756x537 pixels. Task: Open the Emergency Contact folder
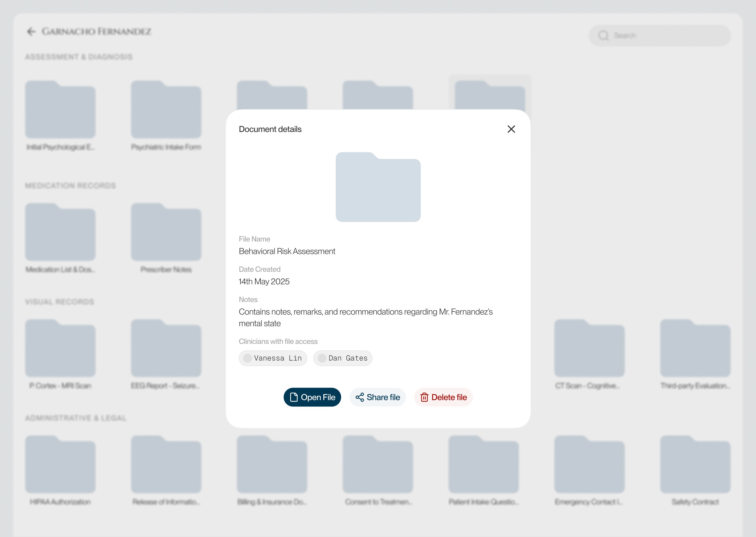click(x=589, y=465)
